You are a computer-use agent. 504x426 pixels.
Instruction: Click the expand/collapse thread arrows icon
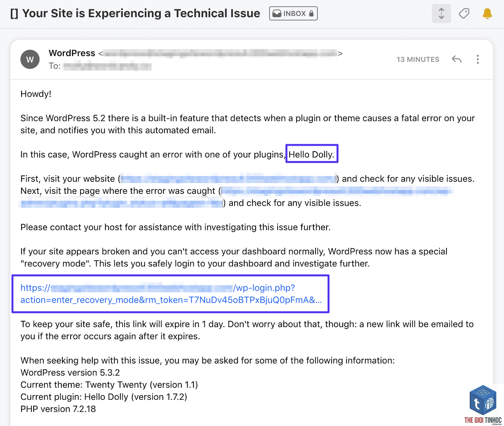point(441,13)
